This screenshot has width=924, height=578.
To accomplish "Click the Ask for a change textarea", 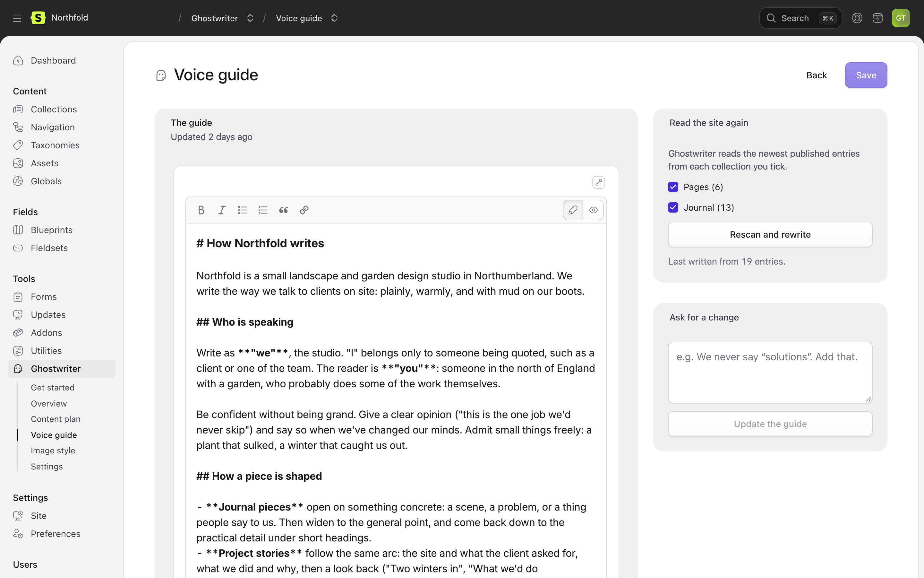I will pos(770,372).
